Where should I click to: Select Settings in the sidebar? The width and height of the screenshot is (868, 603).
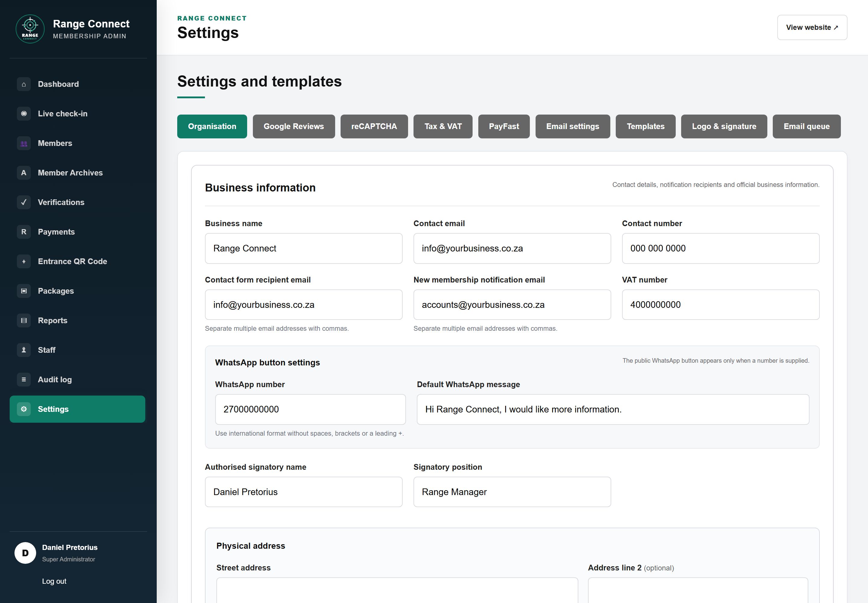click(77, 409)
